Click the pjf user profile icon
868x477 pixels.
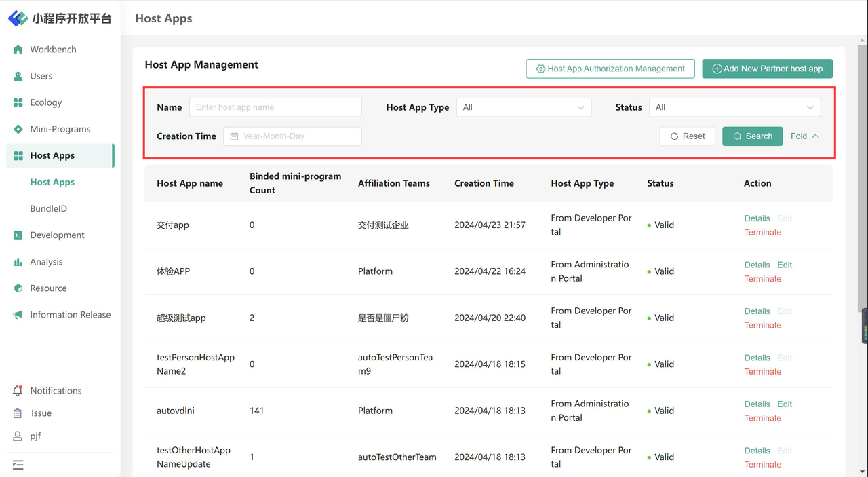18,436
